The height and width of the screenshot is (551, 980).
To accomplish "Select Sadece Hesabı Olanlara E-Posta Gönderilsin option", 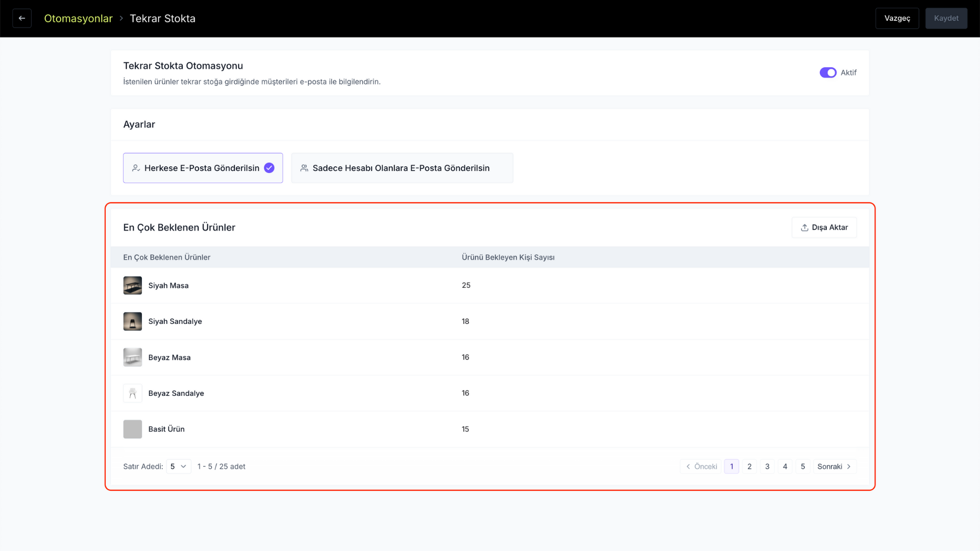I will (402, 168).
